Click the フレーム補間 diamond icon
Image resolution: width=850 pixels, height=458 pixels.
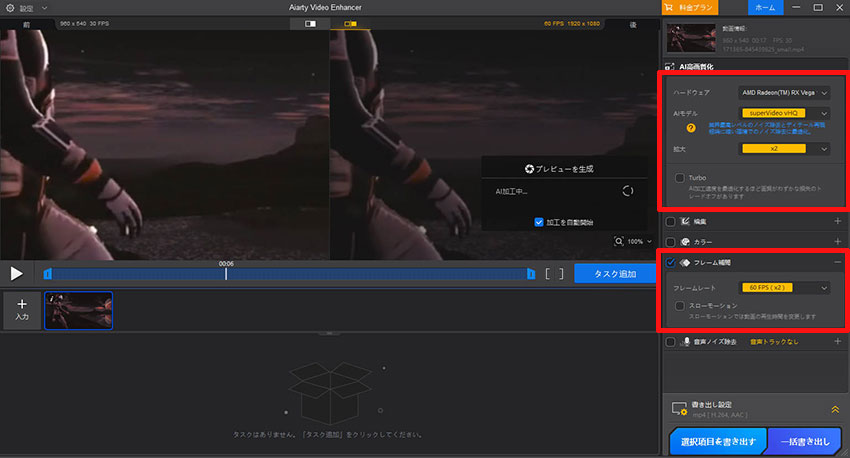(x=685, y=262)
